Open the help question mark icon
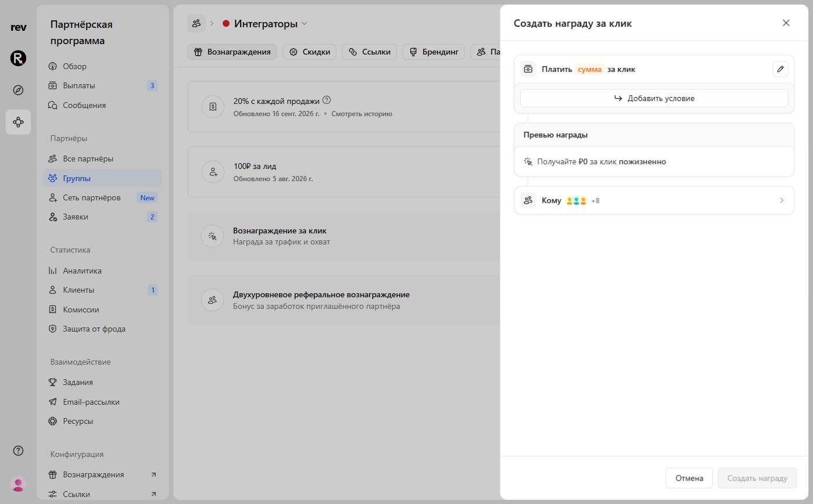Screen dimensions: 813x504 click(x=19, y=451)
